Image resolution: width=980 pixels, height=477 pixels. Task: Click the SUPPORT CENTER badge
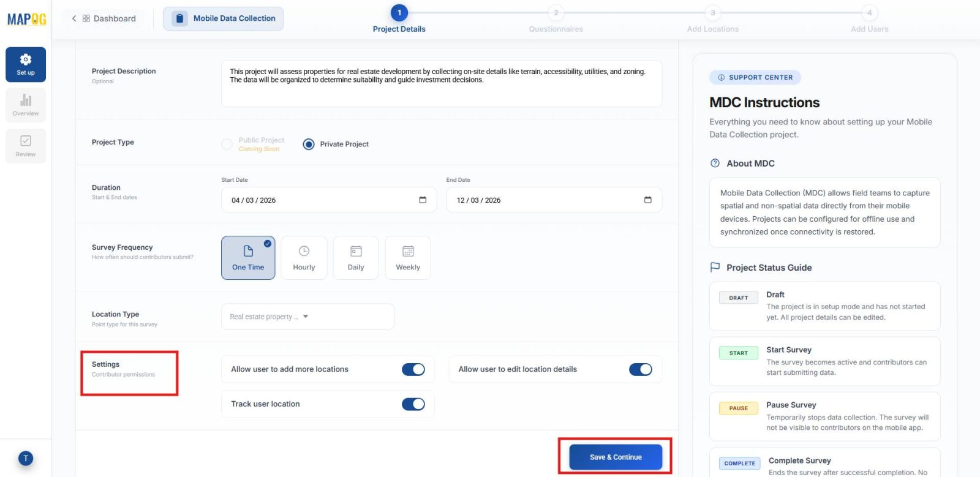(x=755, y=78)
